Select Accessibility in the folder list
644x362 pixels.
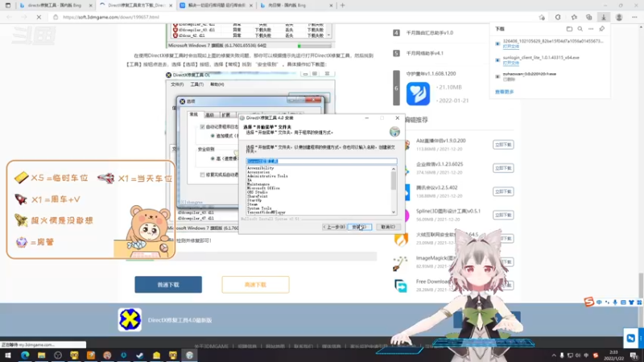pos(260,168)
